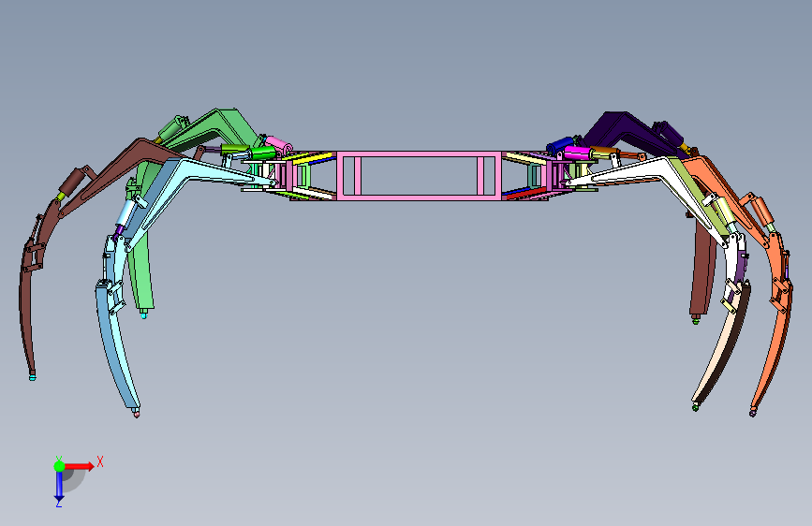Select the blue cylinder near right joint
This screenshot has width=812, height=526.
point(560,145)
